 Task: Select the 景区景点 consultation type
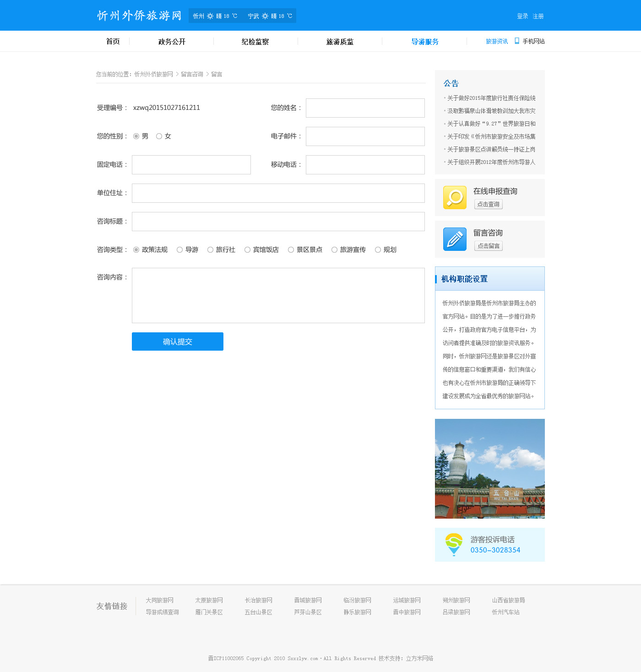291,249
